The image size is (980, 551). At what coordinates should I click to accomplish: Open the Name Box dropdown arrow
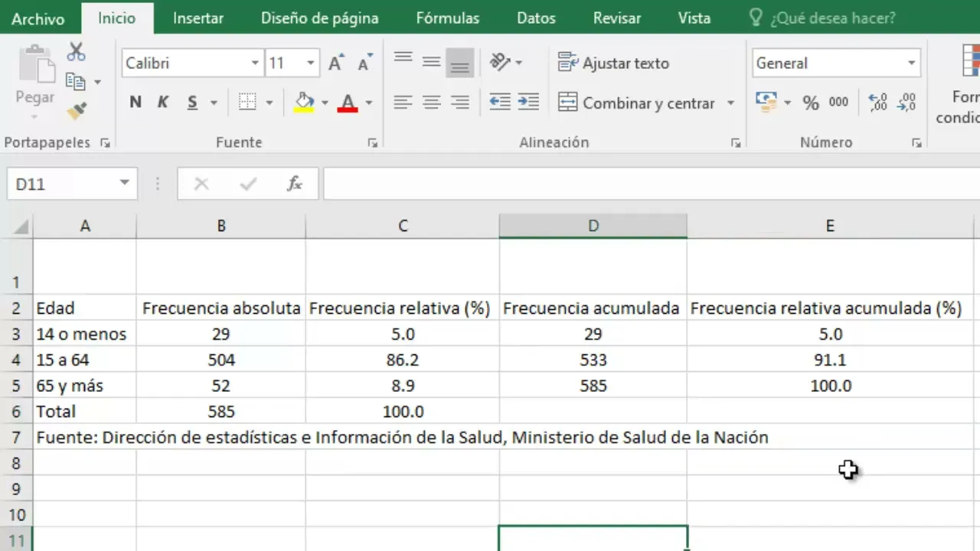coord(124,184)
